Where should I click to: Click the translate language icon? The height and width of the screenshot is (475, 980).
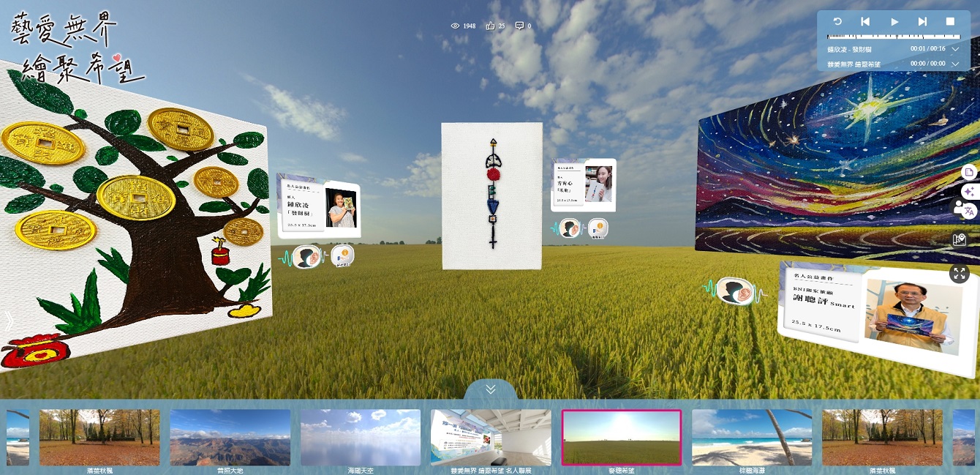(x=969, y=211)
